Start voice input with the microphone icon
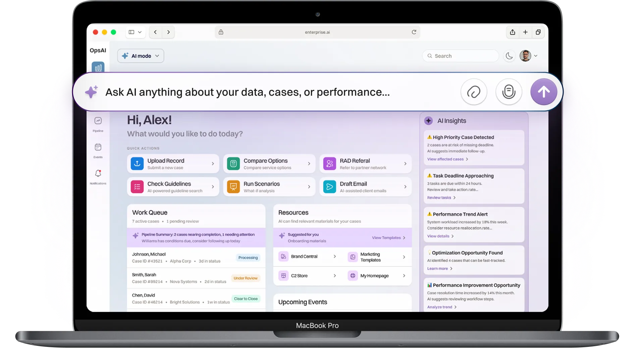Viewport: 636px width, 364px height. (509, 92)
